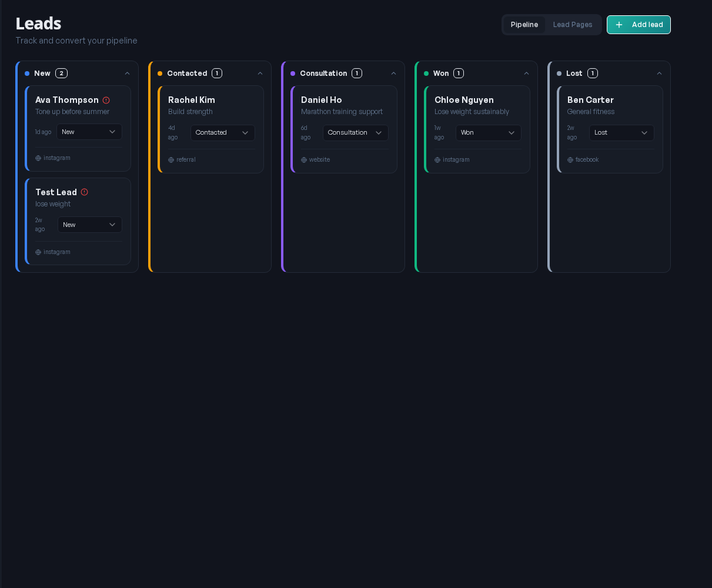712x588 pixels.
Task: Click the '1w ago' timestamp on Chloe Nguyen
Action: (439, 133)
